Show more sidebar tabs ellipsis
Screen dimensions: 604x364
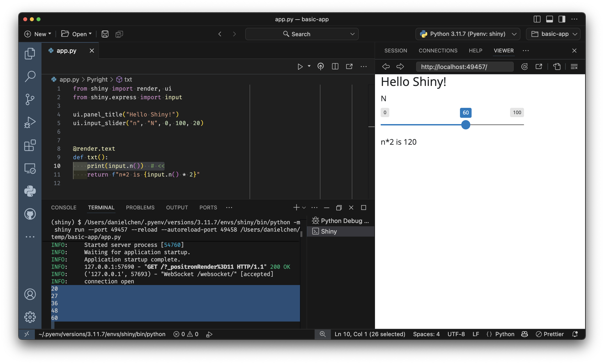(x=526, y=50)
